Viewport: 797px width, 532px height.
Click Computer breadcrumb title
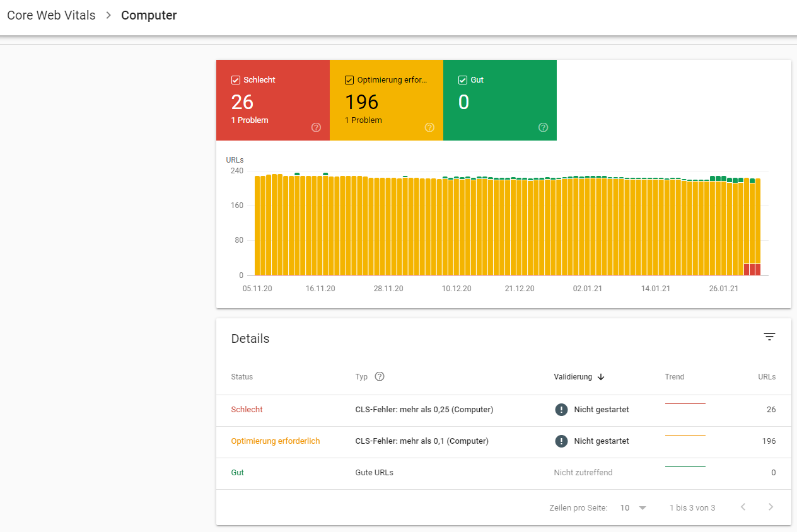click(149, 15)
